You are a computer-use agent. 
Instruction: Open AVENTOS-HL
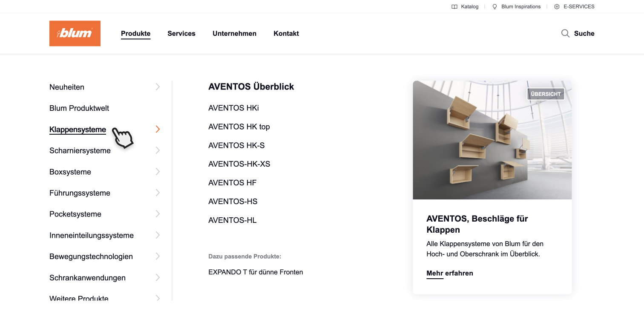click(233, 220)
